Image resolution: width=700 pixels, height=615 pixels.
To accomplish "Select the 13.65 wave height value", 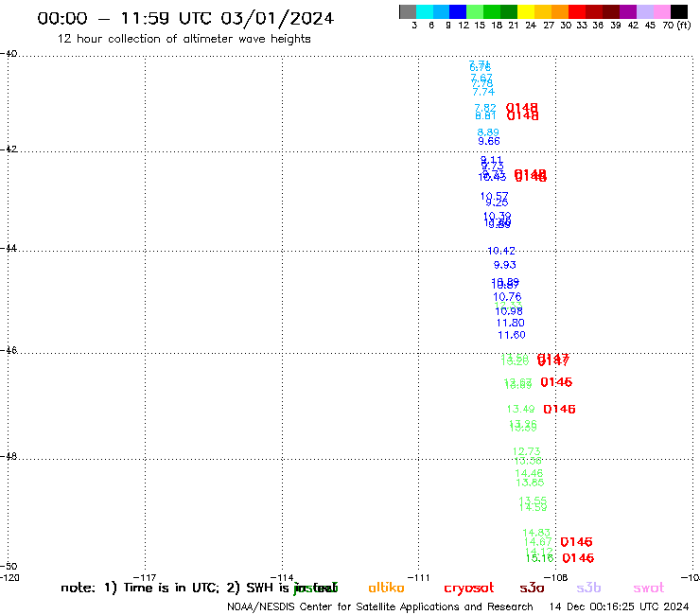I will tap(530, 483).
